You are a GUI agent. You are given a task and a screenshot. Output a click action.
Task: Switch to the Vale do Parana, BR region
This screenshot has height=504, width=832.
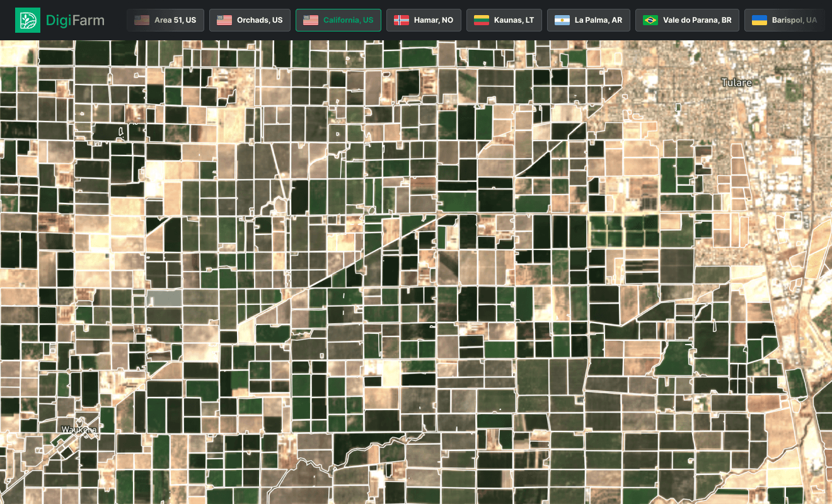click(687, 20)
